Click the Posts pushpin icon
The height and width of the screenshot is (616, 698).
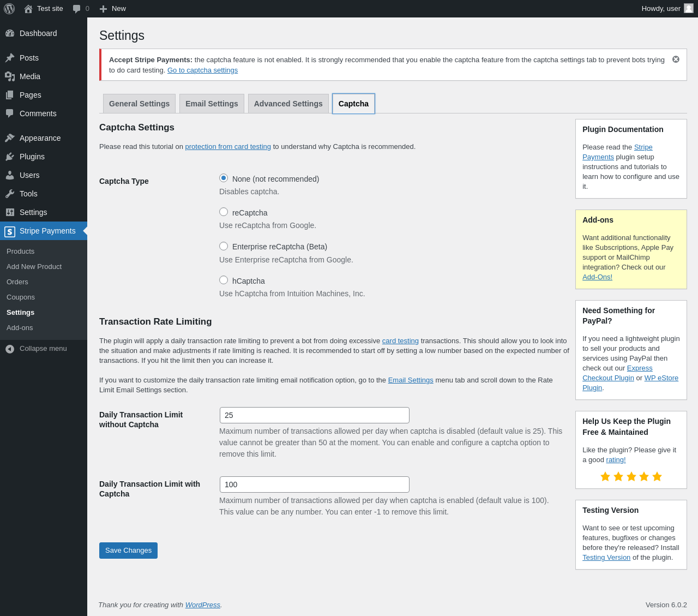[10, 58]
